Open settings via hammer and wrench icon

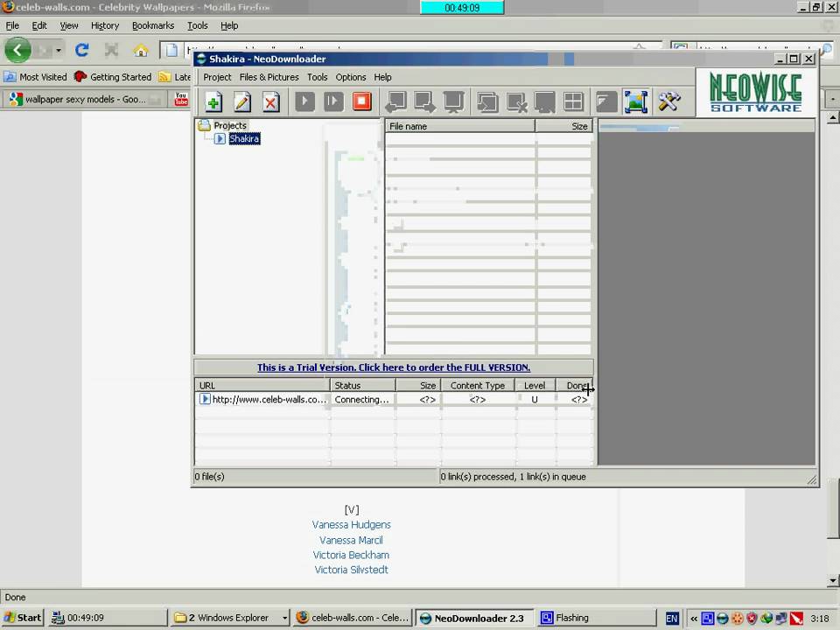click(x=669, y=101)
